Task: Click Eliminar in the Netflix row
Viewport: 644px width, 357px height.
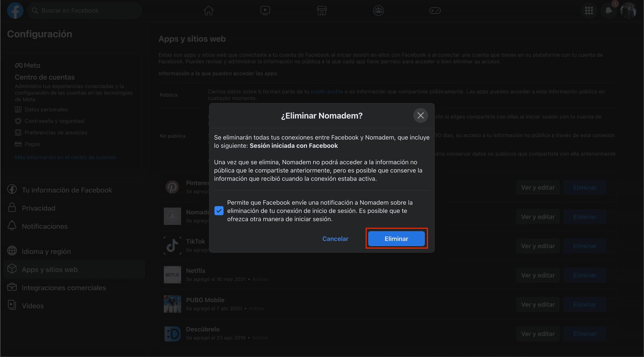Action: coord(585,275)
